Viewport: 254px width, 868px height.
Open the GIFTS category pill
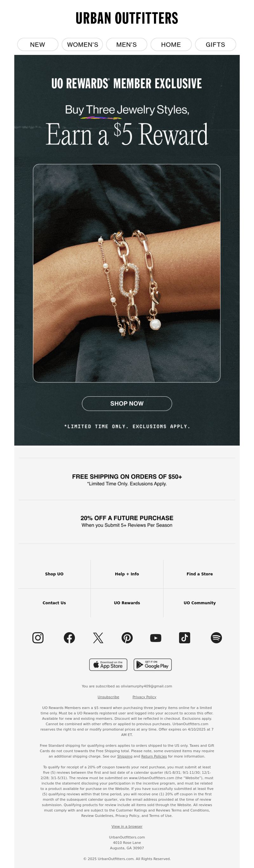click(216, 44)
